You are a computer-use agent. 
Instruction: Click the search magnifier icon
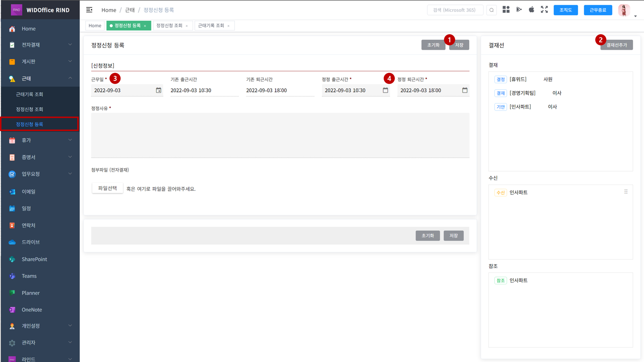(x=491, y=10)
